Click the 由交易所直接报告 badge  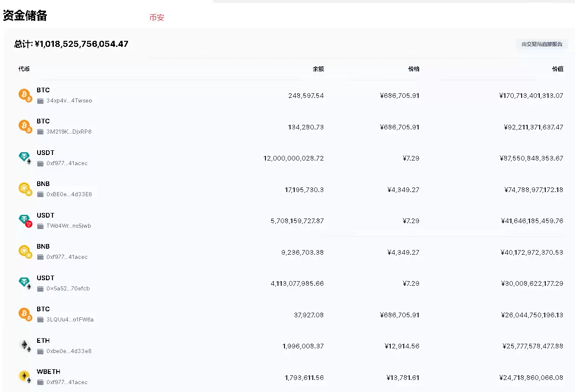(x=542, y=44)
